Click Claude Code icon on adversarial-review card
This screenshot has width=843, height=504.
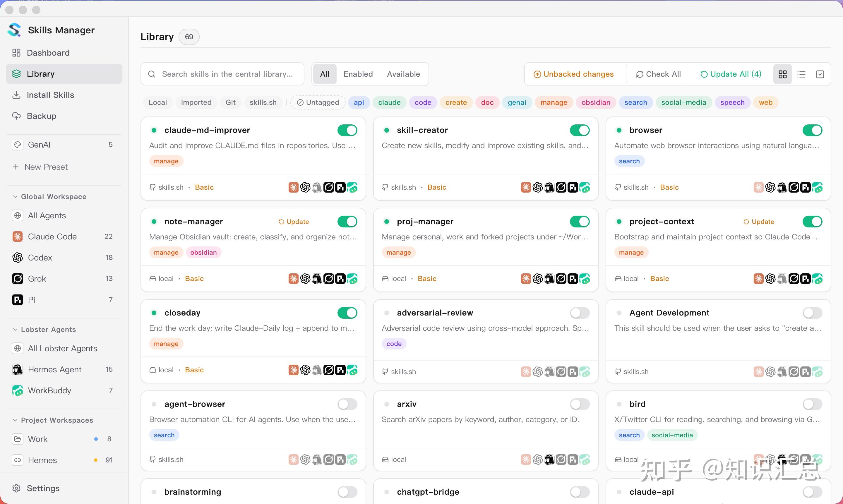click(x=526, y=371)
